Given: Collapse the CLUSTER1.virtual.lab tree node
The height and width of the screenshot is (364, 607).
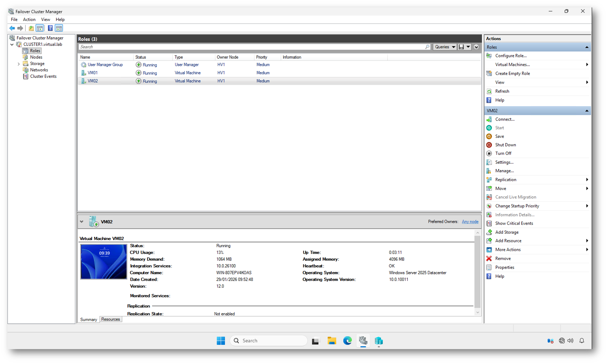Looking at the screenshot, I should [12, 45].
